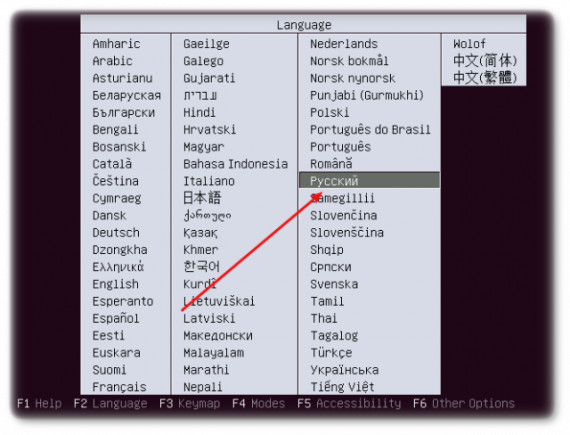The width and height of the screenshot is (570, 435).
Task: Select 中文(简体) simplified Chinese option
Action: click(485, 61)
